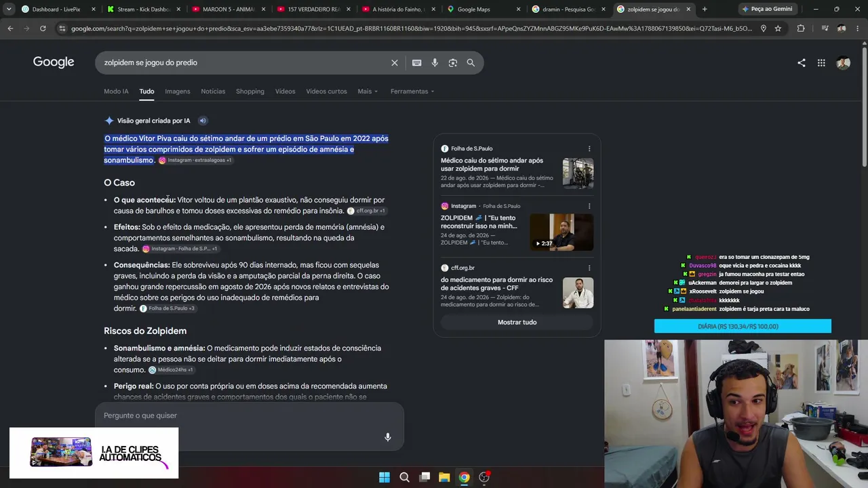
Task: Open the 'Mais' search filter dropdown
Action: 368,91
